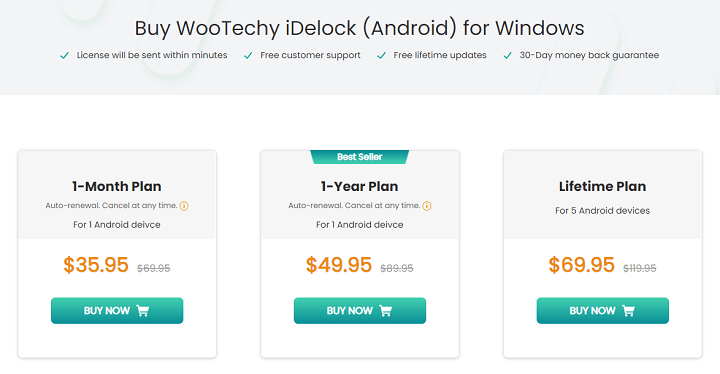Click checkmark beside 30-Day money back guarantee
The width and height of the screenshot is (720, 374).
click(x=507, y=56)
